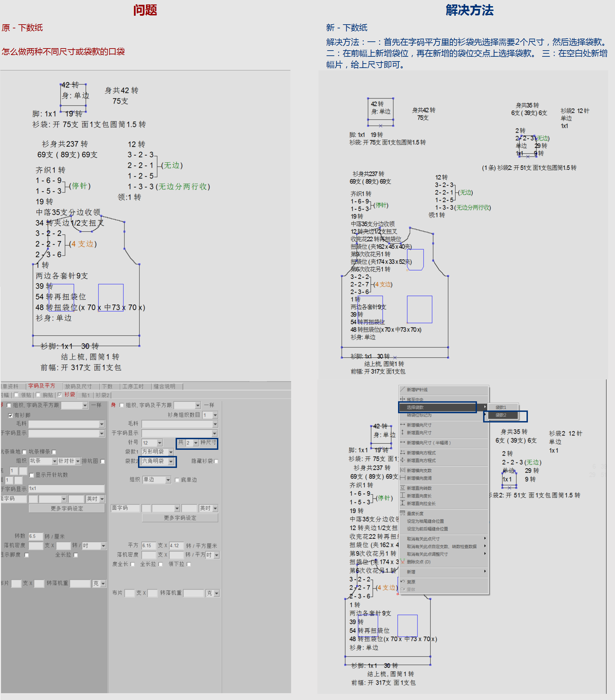Click the 新增直向转数 icon
This screenshot has width=615, height=700.
pos(403,488)
